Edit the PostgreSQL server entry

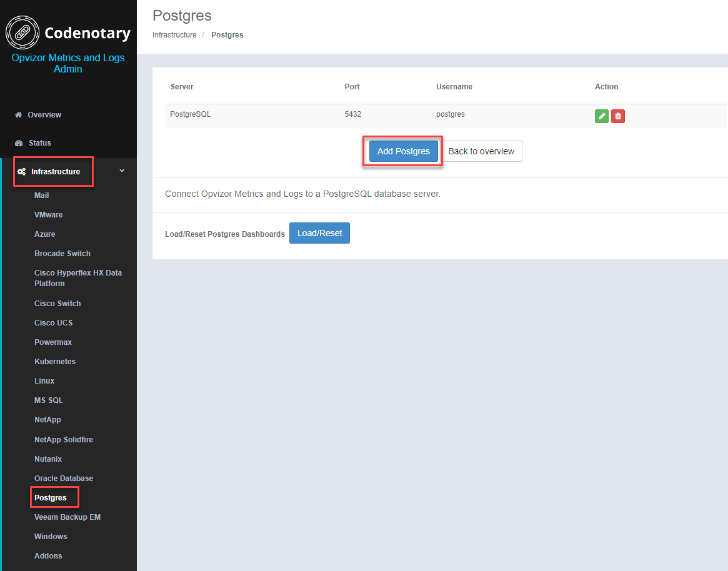tap(602, 116)
